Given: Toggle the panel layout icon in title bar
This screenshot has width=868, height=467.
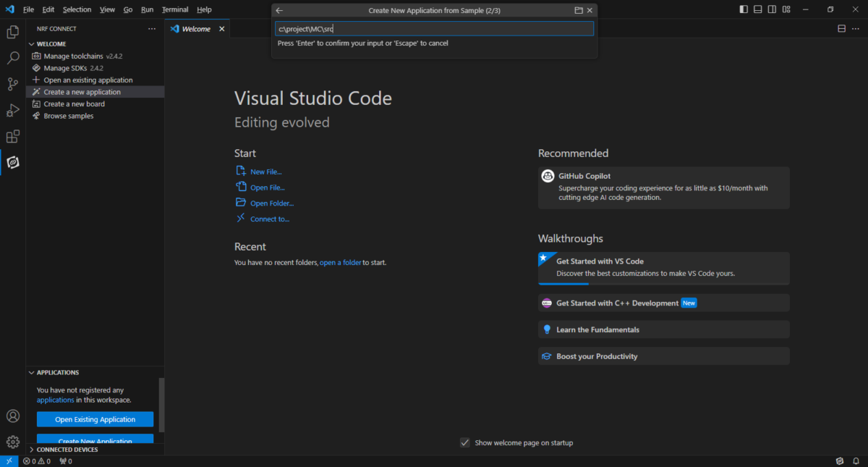Looking at the screenshot, I should pyautogui.click(x=757, y=9).
